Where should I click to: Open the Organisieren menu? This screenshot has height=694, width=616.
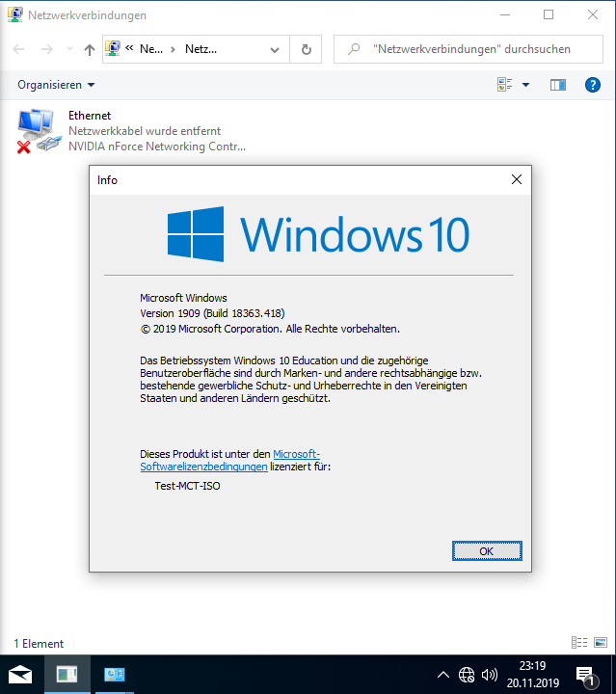[x=56, y=85]
